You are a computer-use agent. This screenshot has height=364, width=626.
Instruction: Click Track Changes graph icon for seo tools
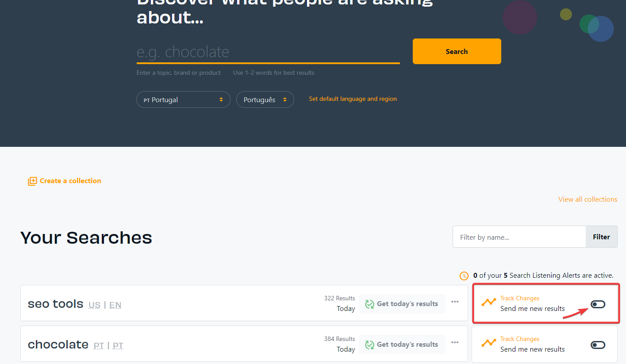(489, 303)
